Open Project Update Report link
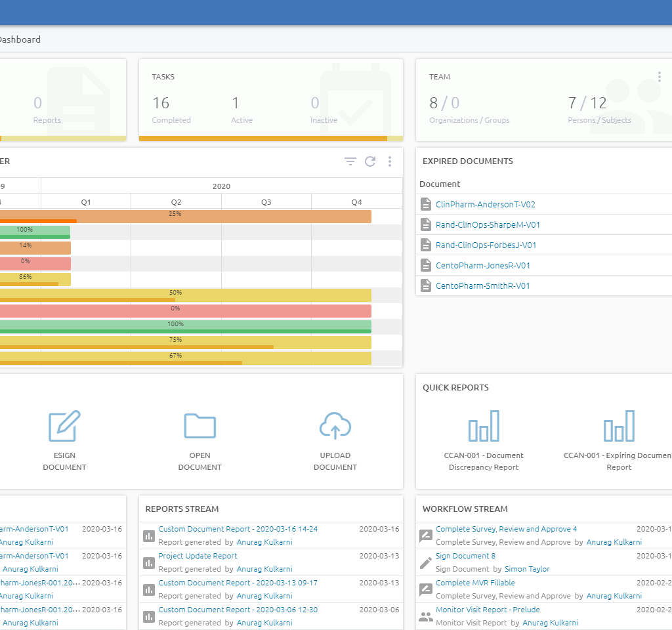This screenshot has height=630, width=672. 198,556
